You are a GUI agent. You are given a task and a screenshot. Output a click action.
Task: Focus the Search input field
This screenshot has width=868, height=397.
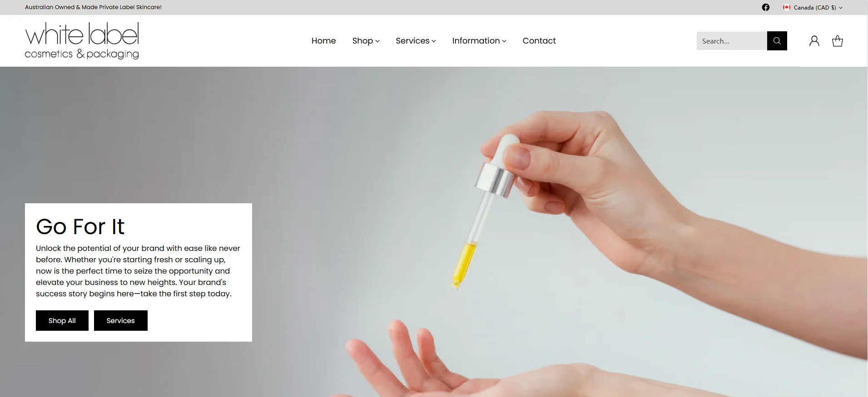pos(732,41)
